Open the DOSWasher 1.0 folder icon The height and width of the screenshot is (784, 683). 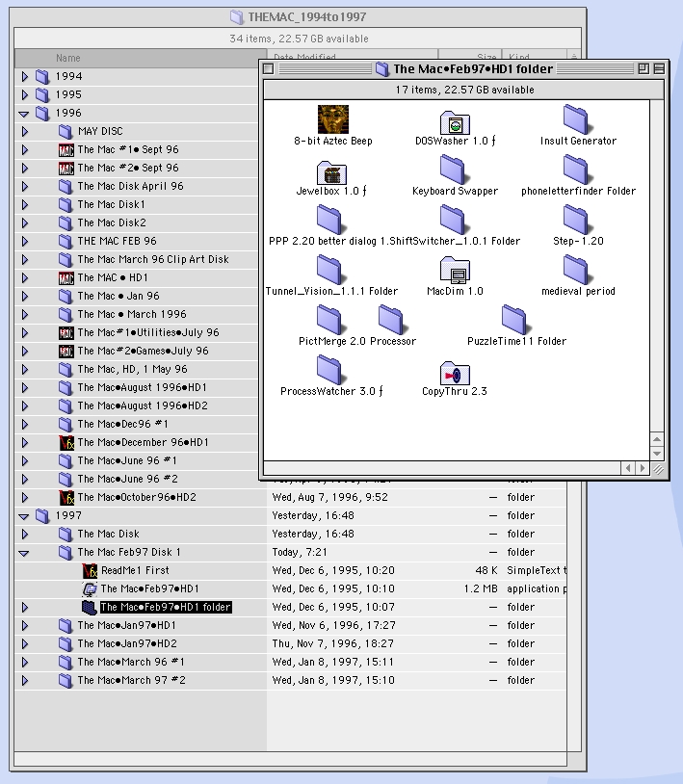coord(455,122)
